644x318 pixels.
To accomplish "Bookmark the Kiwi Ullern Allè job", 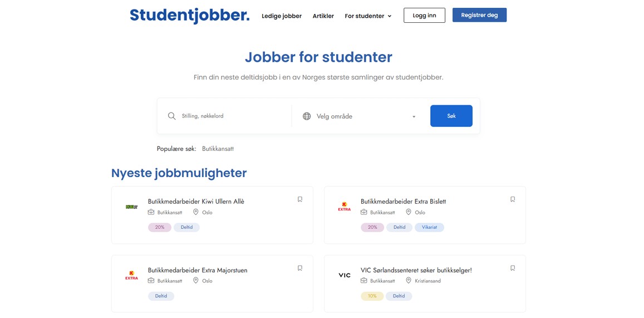I will point(300,199).
